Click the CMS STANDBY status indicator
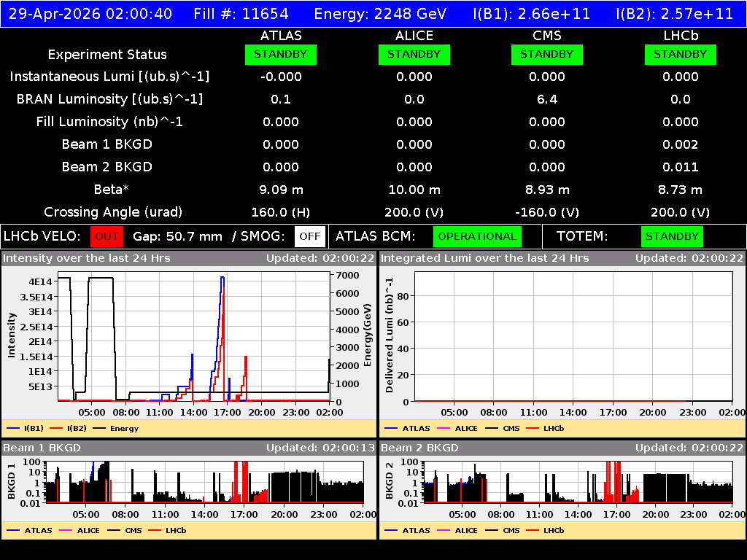 [547, 54]
